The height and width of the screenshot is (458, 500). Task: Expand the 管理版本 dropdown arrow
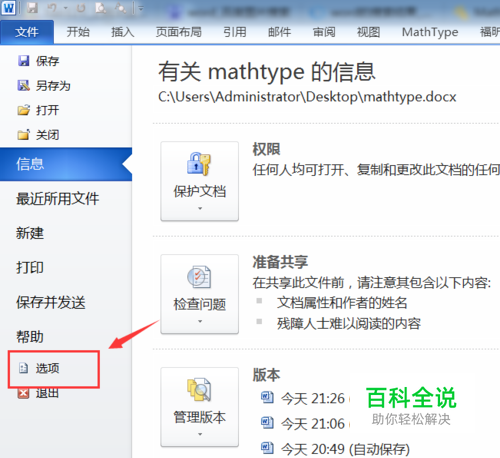200,434
